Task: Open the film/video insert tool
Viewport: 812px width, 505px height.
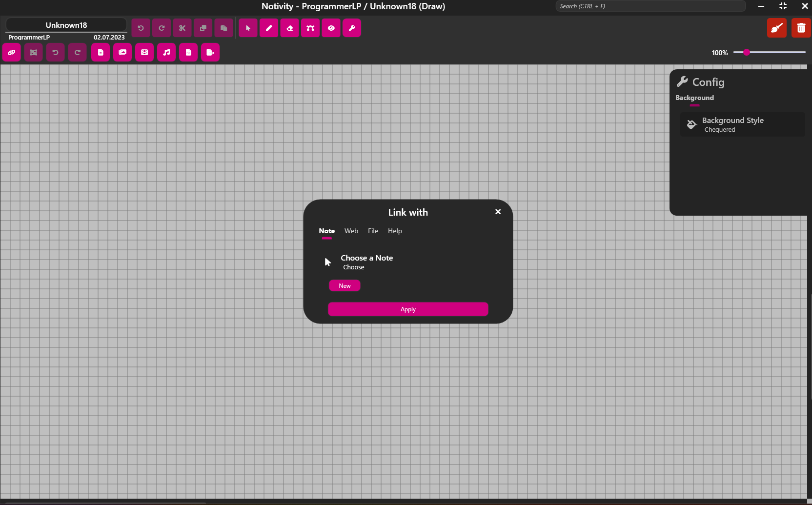Action: tap(144, 52)
